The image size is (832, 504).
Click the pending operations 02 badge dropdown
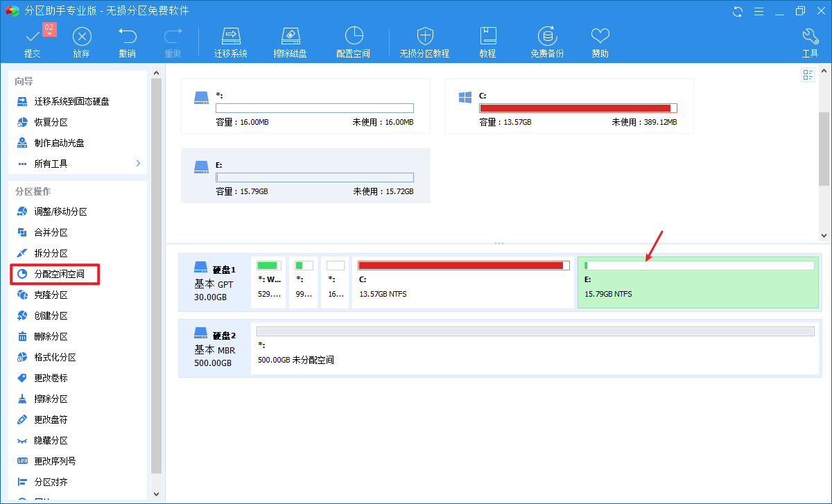pyautogui.click(x=49, y=29)
